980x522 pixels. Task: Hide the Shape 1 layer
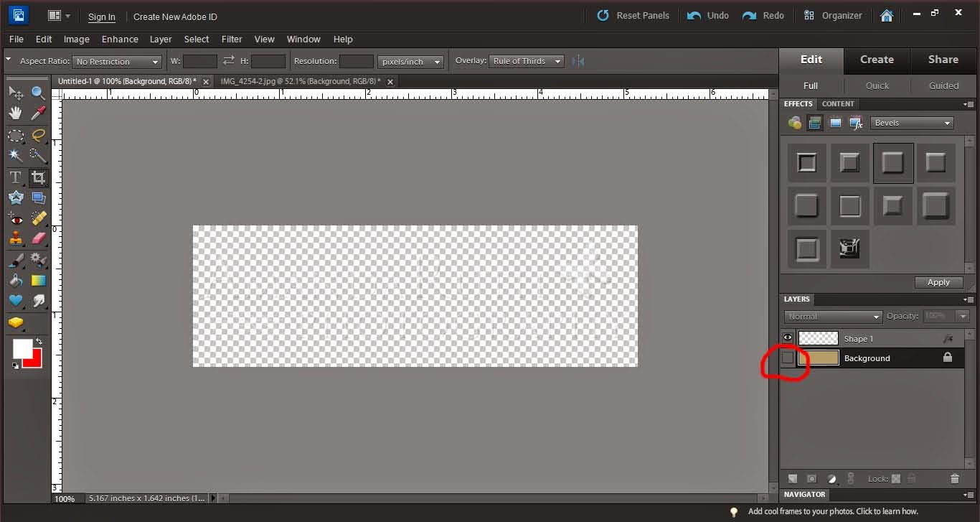[x=788, y=338]
